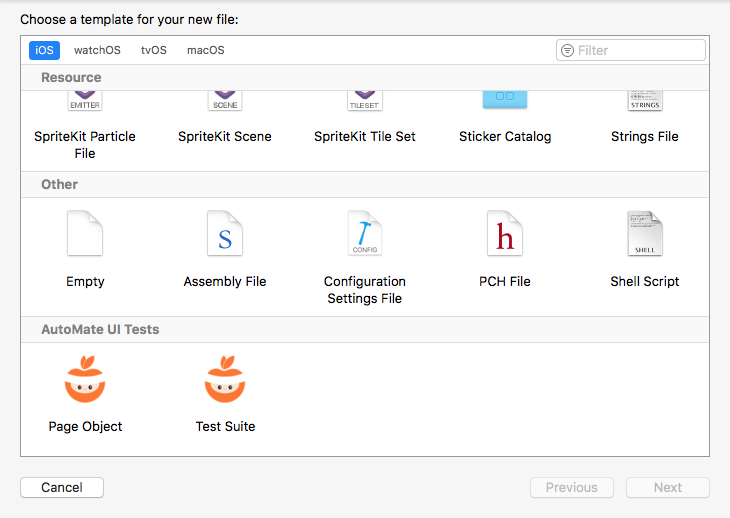
Task: Choose the SpriteKit Tile Set icon
Action: 365,101
